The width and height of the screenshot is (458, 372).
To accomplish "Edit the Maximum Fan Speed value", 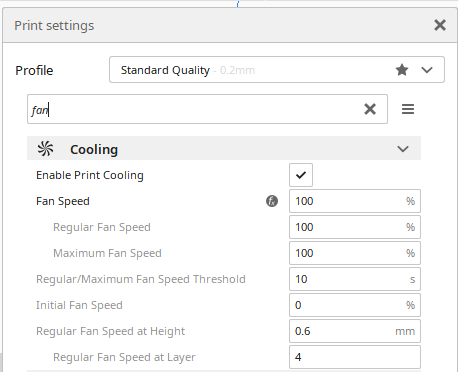I will point(355,253).
